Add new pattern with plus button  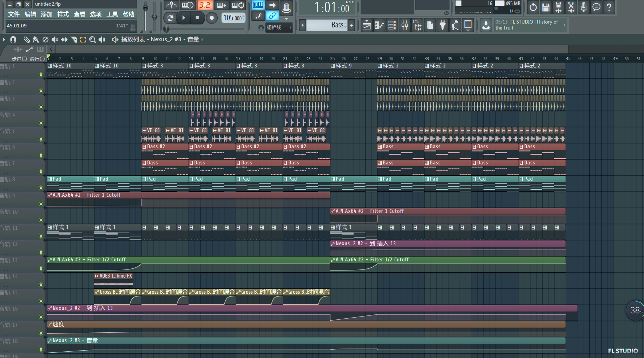(x=351, y=25)
